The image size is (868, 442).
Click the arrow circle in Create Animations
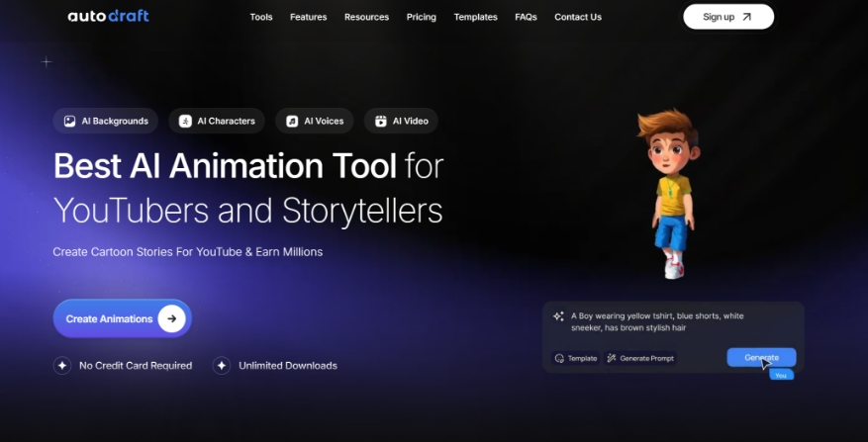tap(171, 318)
